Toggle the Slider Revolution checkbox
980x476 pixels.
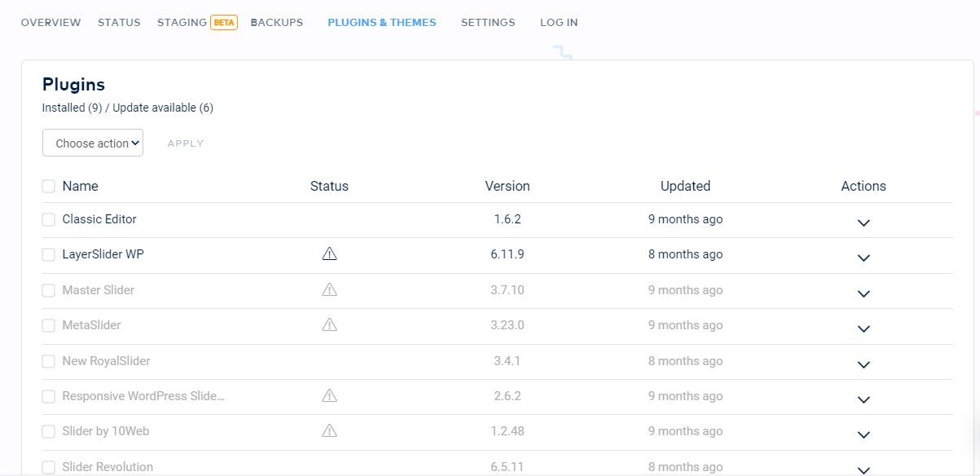click(x=49, y=467)
